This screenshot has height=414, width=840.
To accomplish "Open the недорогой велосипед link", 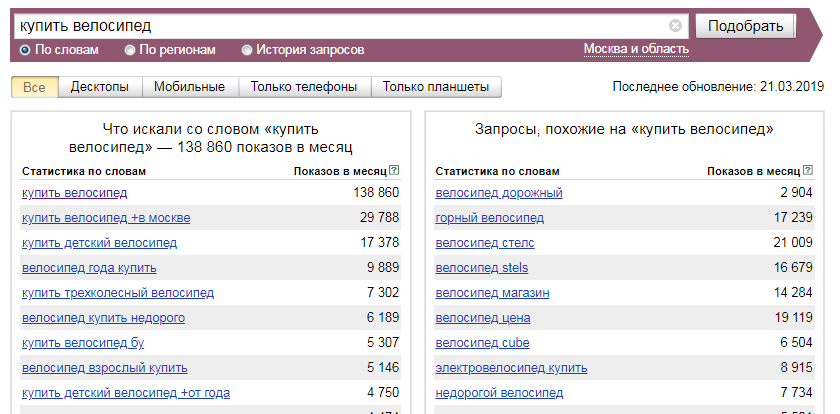I will [x=499, y=393].
